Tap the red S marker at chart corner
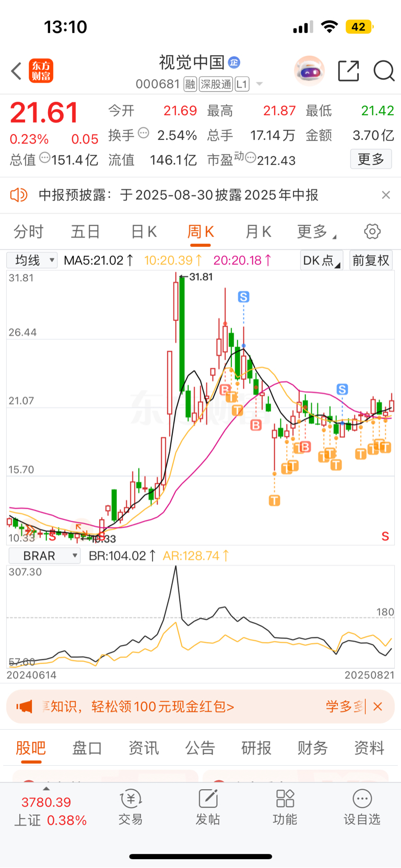The image size is (401, 868). (385, 537)
